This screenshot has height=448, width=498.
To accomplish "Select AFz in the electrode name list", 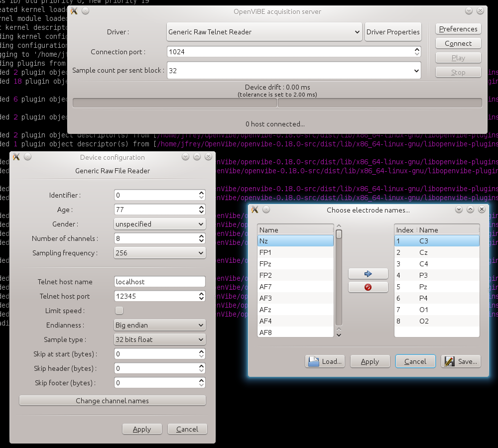I will (295, 310).
